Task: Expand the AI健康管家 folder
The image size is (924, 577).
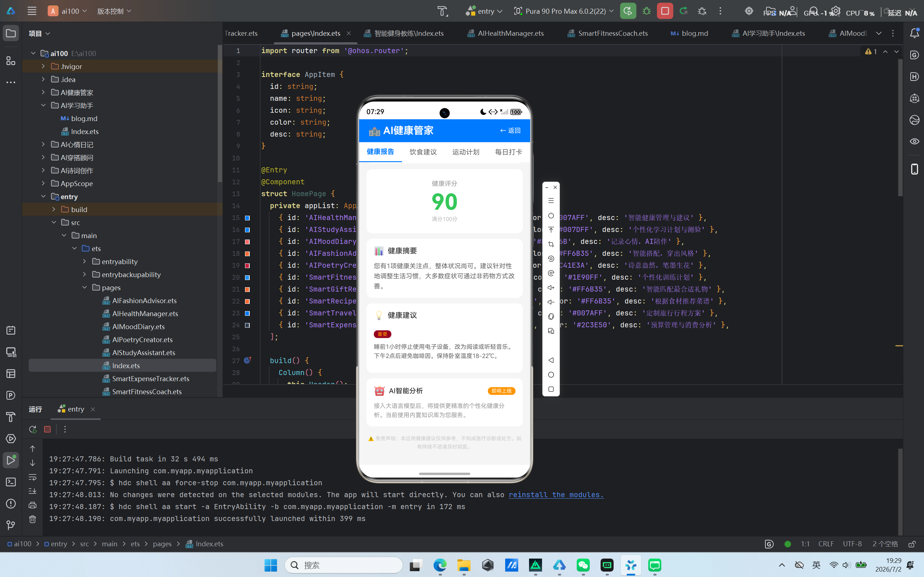Action: click(43, 92)
